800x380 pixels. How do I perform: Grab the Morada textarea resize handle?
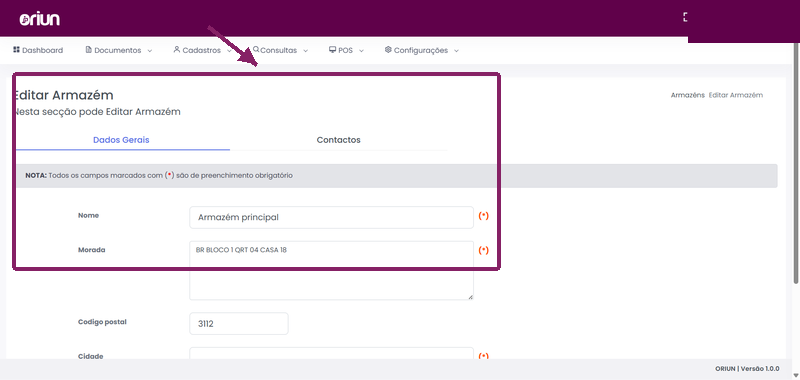[x=470, y=296]
